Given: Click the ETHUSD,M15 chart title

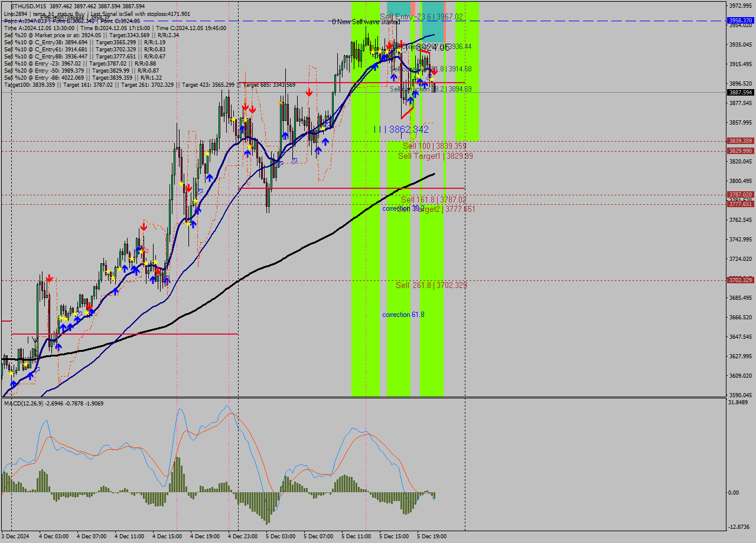Looking at the screenshot, I should point(22,5).
